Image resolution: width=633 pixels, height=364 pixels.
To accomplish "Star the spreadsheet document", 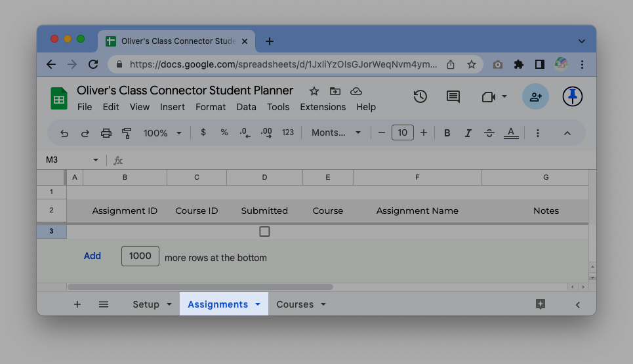I will click(314, 91).
